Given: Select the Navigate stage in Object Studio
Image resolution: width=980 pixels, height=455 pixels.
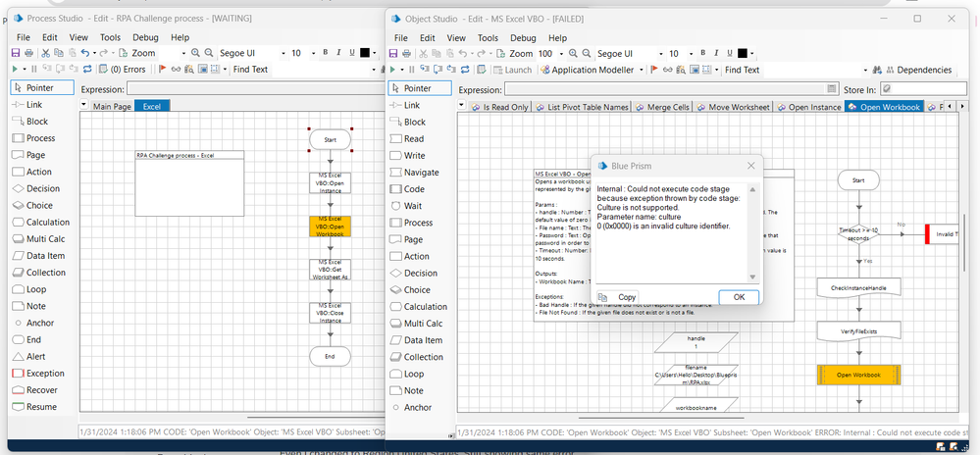Looking at the screenshot, I should 421,173.
